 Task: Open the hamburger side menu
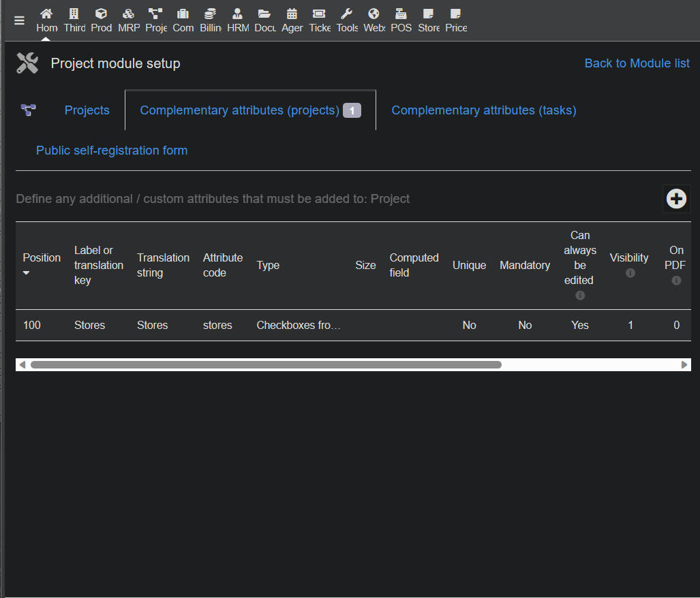(19, 20)
